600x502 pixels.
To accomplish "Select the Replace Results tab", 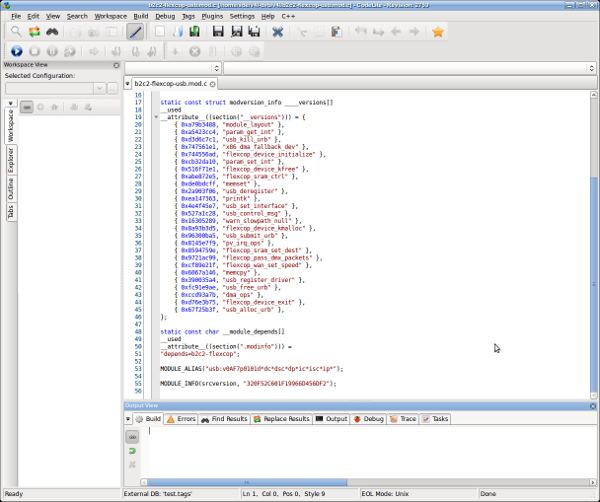I will [281, 419].
